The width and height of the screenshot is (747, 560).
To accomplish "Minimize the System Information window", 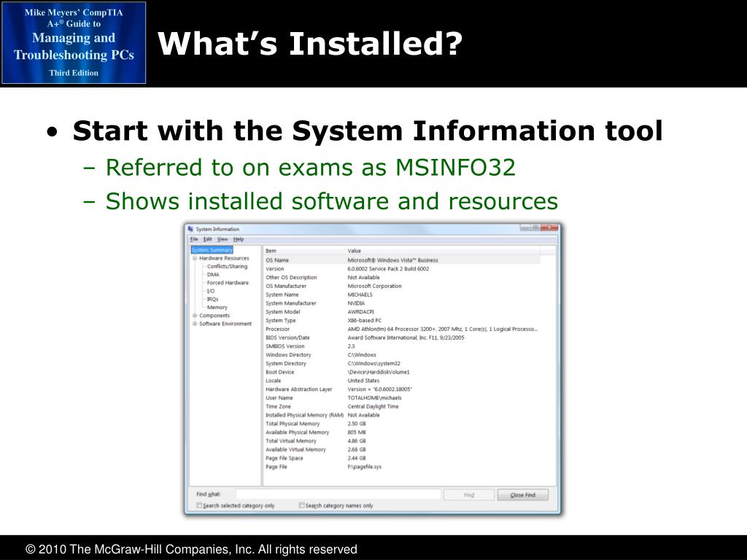I will point(525,227).
